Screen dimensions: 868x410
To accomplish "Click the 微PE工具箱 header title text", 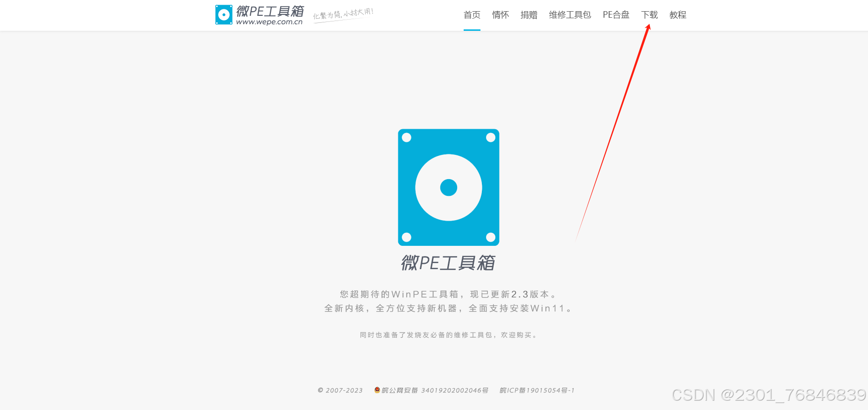I will [270, 11].
